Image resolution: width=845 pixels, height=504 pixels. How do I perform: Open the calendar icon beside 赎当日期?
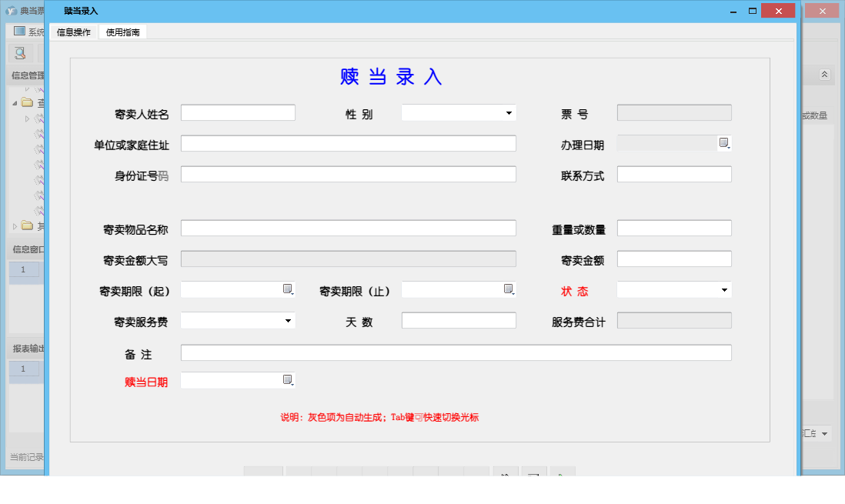289,379
